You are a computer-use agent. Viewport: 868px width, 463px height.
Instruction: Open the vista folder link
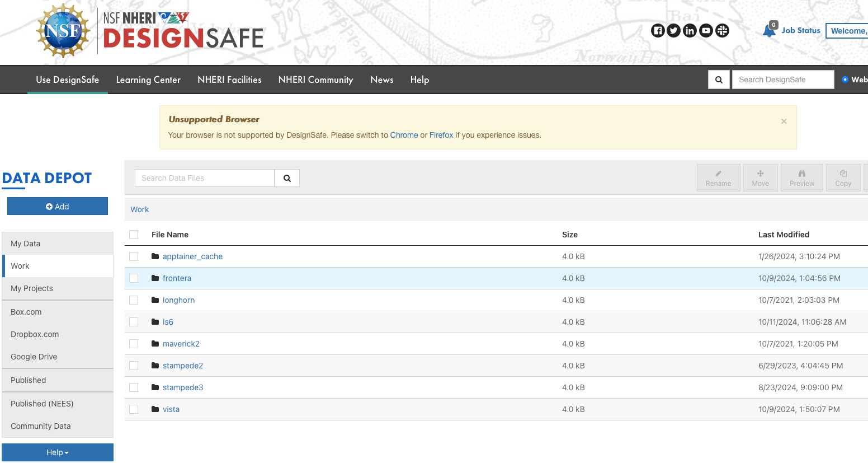click(171, 409)
